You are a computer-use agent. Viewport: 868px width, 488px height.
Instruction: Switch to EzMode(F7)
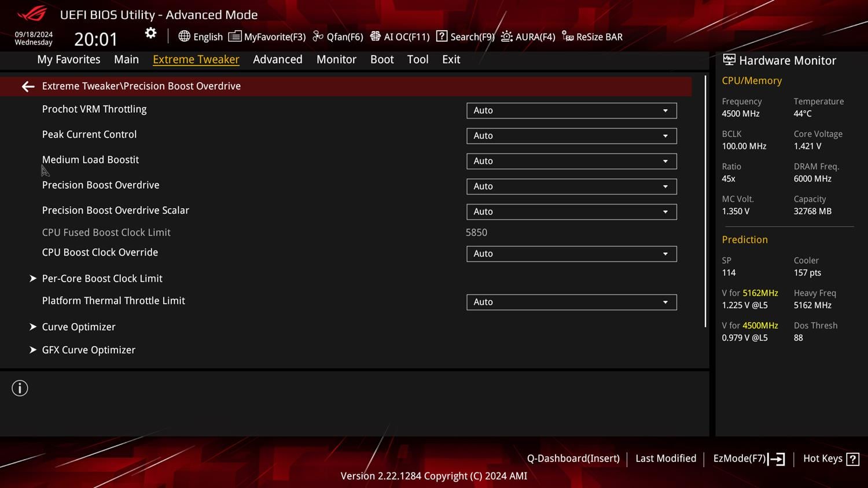point(749,459)
